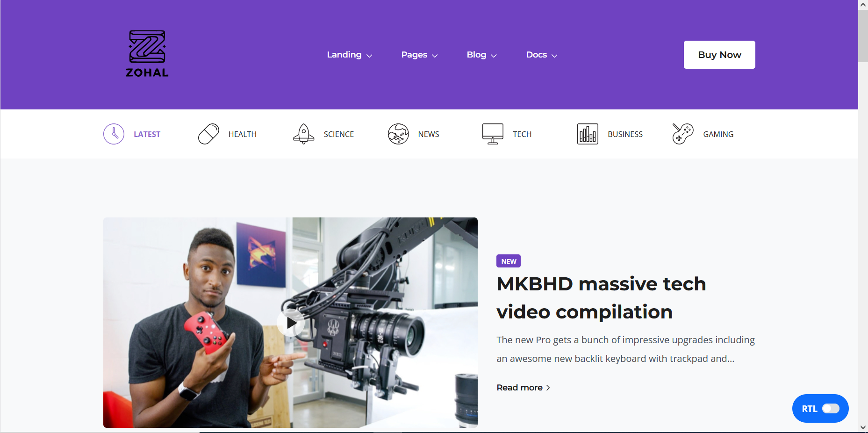The image size is (868, 433).
Task: Open the Health pill icon
Action: tap(208, 134)
